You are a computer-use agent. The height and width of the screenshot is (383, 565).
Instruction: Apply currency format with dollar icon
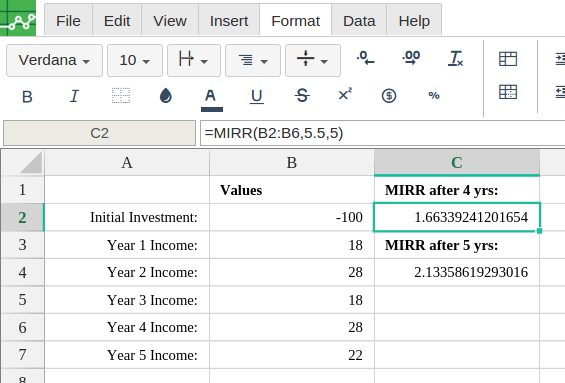coord(389,96)
